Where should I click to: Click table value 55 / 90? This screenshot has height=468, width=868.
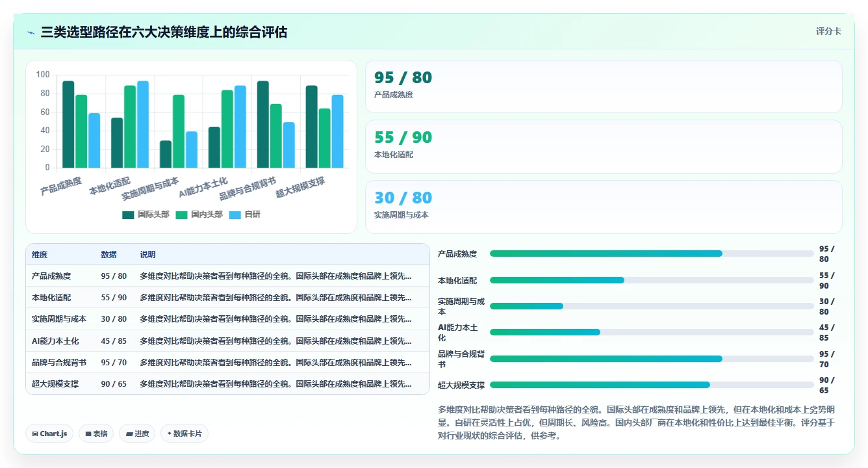114,298
